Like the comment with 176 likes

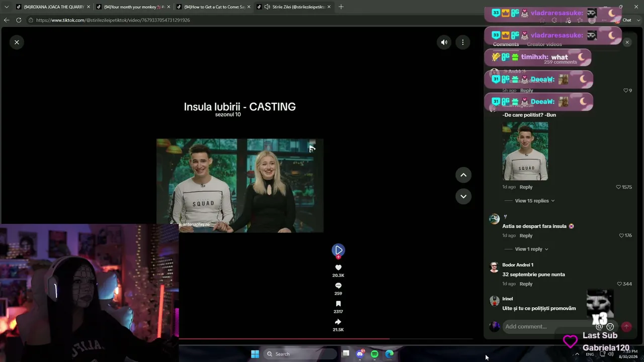[625, 235]
